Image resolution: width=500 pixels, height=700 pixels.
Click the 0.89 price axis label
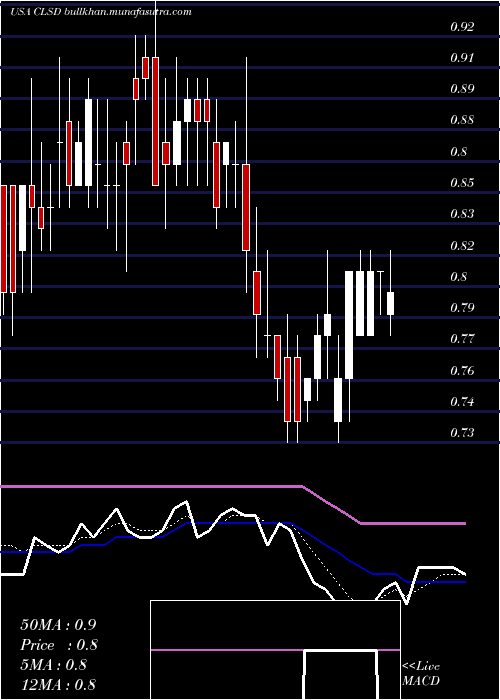[462, 89]
